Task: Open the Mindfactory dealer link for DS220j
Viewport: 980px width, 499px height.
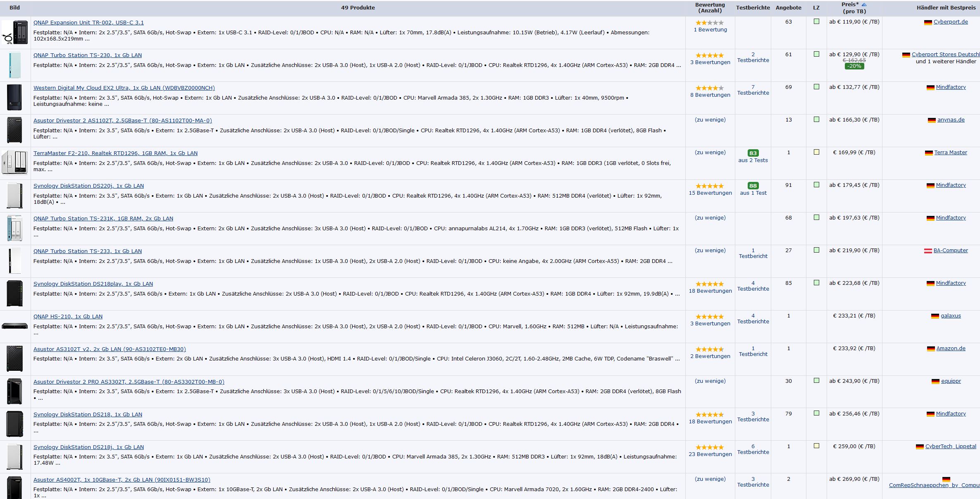Action: [951, 185]
